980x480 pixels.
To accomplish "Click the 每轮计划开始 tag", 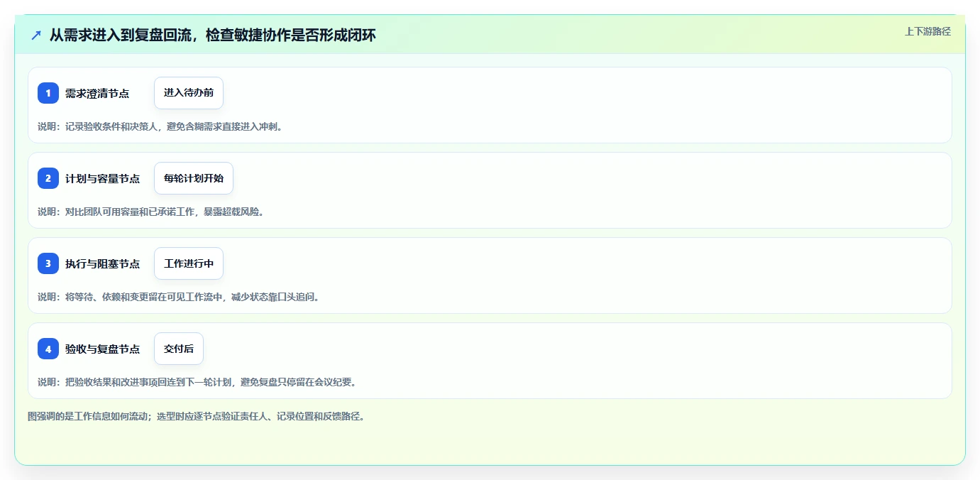I will click(x=194, y=178).
